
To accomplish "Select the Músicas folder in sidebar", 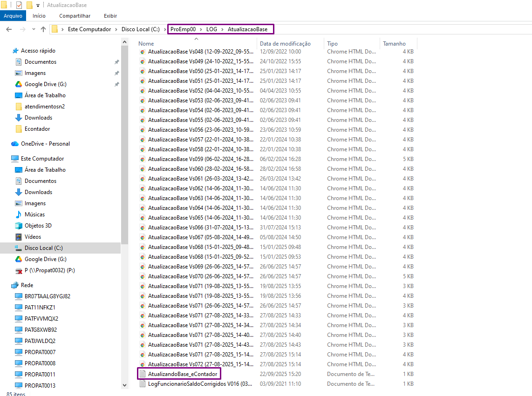I will 34,215.
